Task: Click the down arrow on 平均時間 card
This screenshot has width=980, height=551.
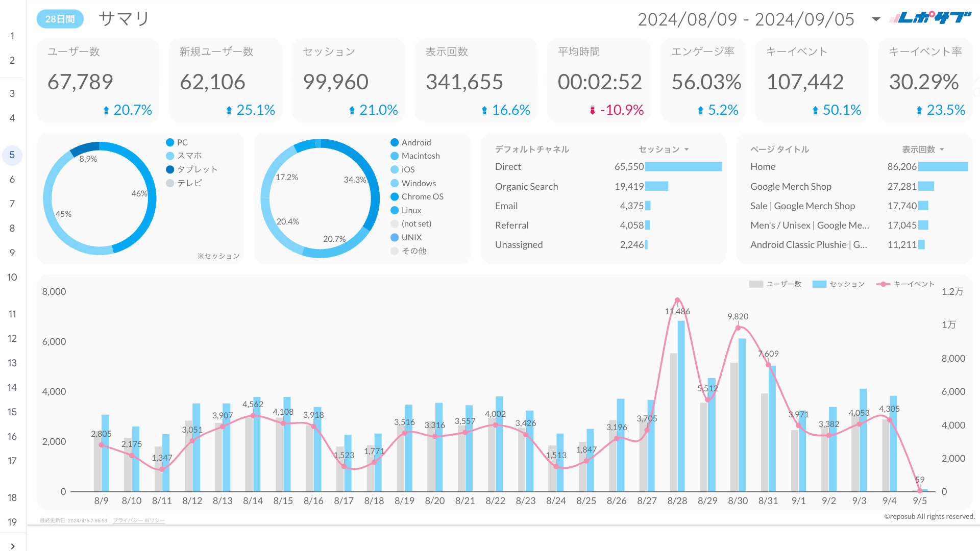Action: click(x=593, y=110)
